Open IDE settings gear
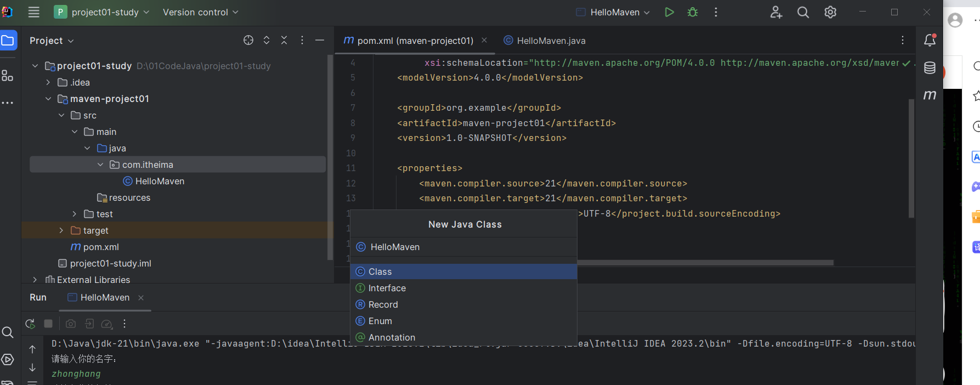 [x=830, y=12]
